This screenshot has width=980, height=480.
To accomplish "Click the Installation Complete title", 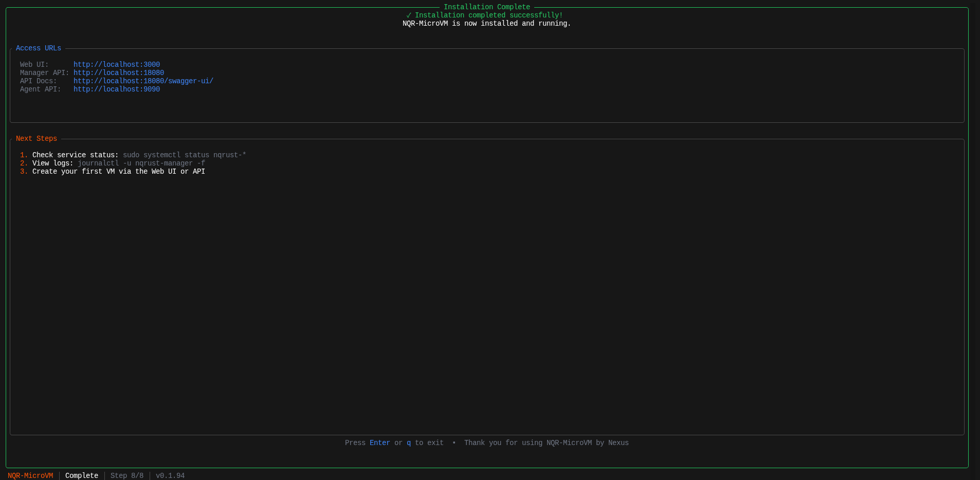I will [x=486, y=7].
